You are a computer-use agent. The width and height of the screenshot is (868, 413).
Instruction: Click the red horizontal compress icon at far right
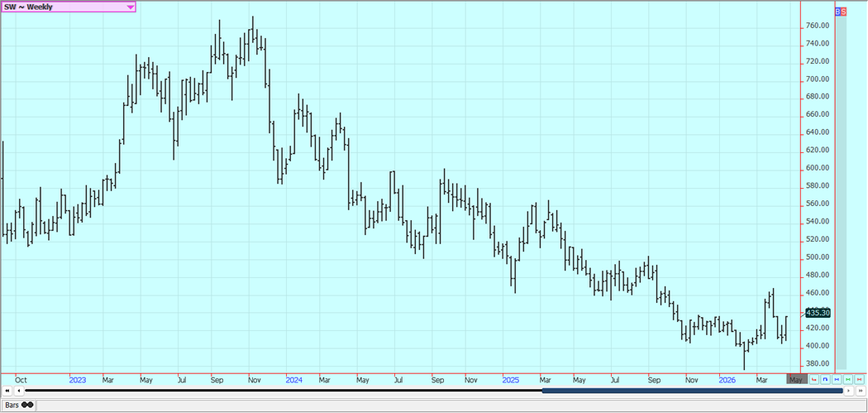click(861, 380)
